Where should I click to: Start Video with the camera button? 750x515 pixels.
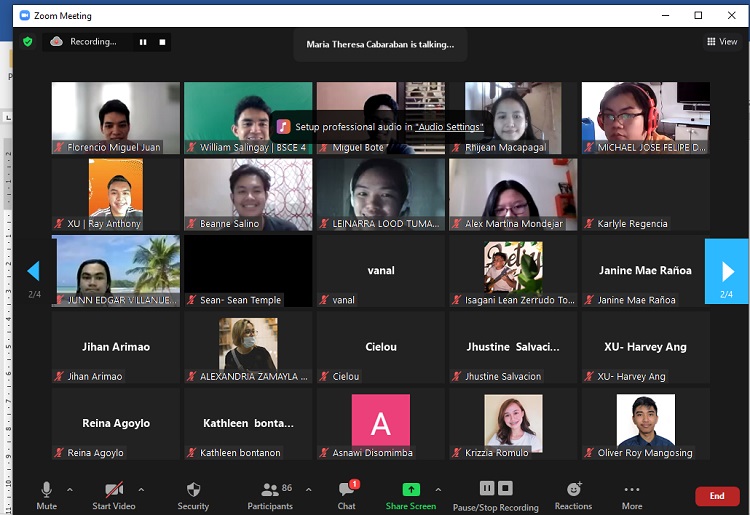tap(114, 496)
